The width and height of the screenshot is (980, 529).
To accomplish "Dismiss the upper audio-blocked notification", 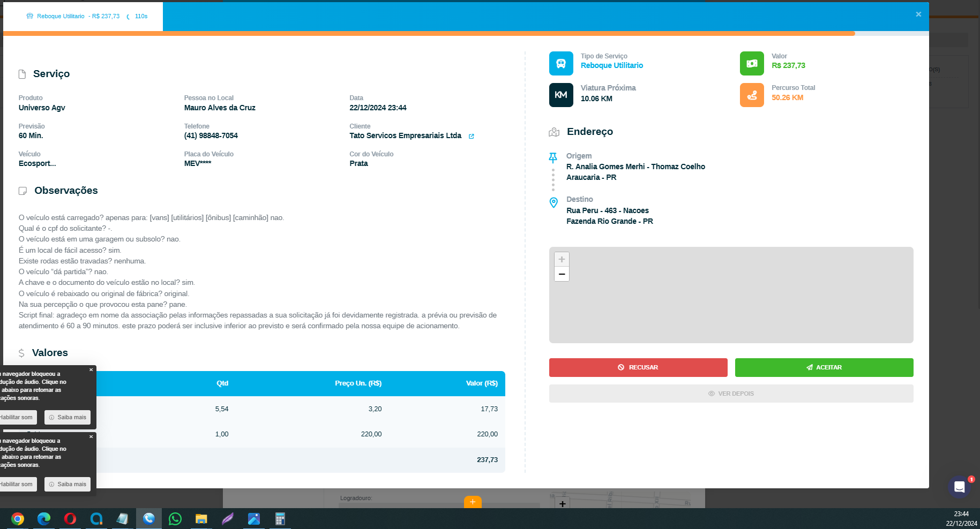I will click(91, 369).
